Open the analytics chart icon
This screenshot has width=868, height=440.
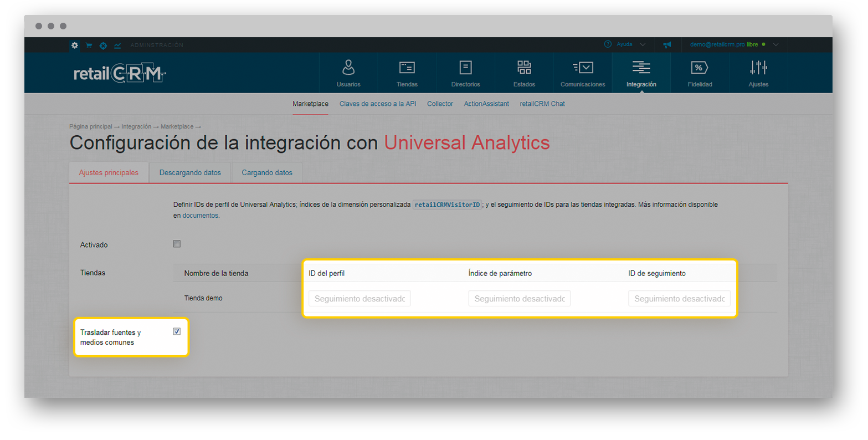click(117, 45)
